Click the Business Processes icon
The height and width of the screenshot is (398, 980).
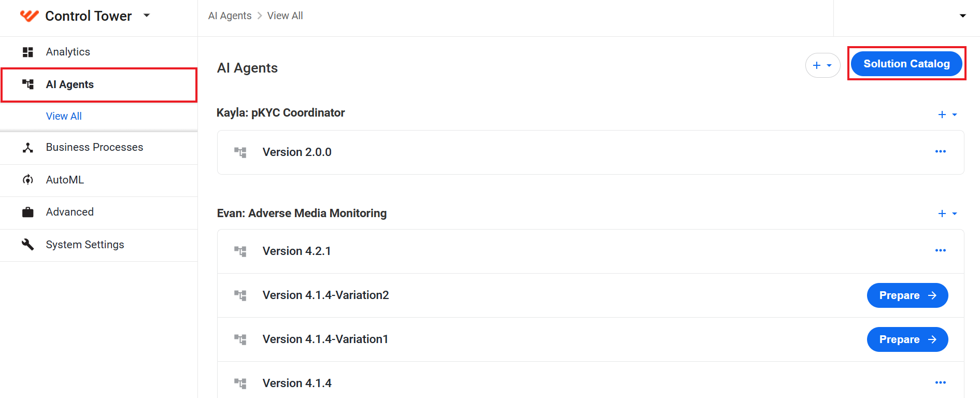(x=28, y=148)
